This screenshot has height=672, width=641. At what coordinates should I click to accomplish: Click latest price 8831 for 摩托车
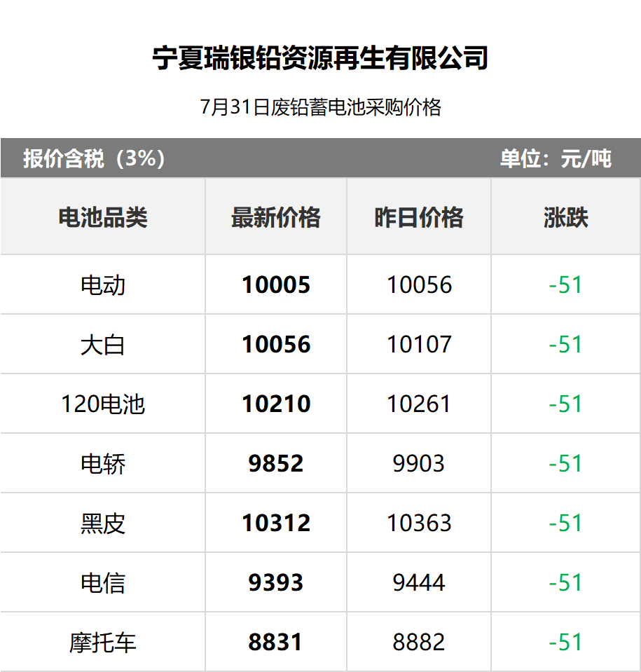[x=276, y=643]
